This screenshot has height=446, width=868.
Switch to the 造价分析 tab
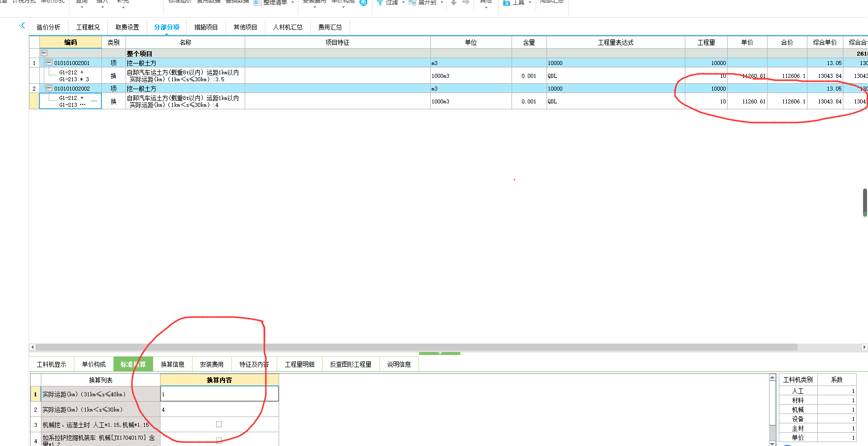click(48, 27)
